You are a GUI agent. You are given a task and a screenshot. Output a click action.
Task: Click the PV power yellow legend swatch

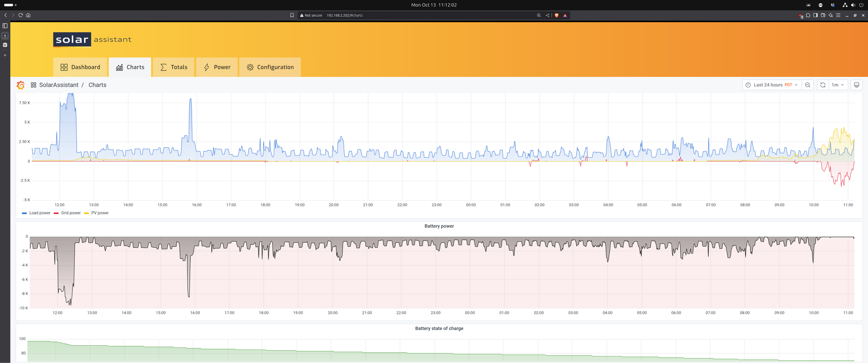(86, 213)
